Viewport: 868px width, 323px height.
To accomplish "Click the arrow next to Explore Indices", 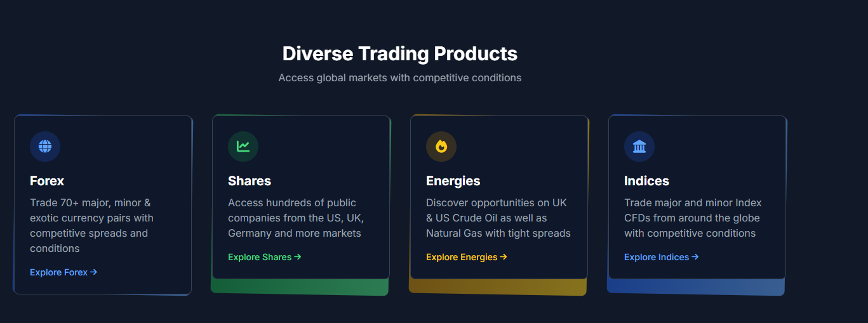I will coord(695,257).
